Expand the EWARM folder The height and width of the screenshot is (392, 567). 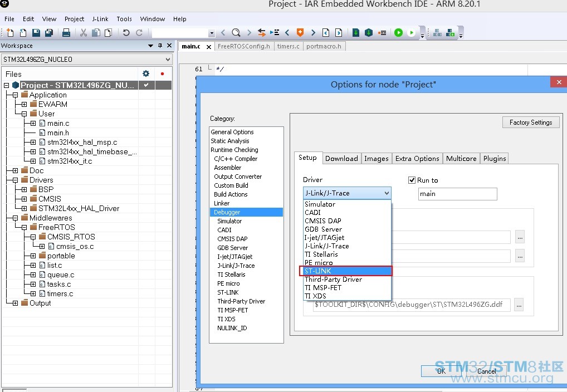click(x=24, y=105)
